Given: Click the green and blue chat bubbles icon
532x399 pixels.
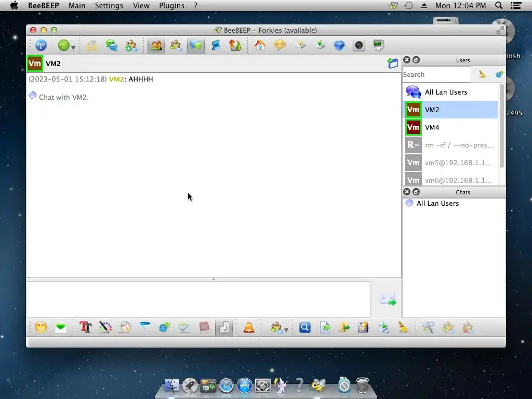Looking at the screenshot, I should tap(111, 45).
